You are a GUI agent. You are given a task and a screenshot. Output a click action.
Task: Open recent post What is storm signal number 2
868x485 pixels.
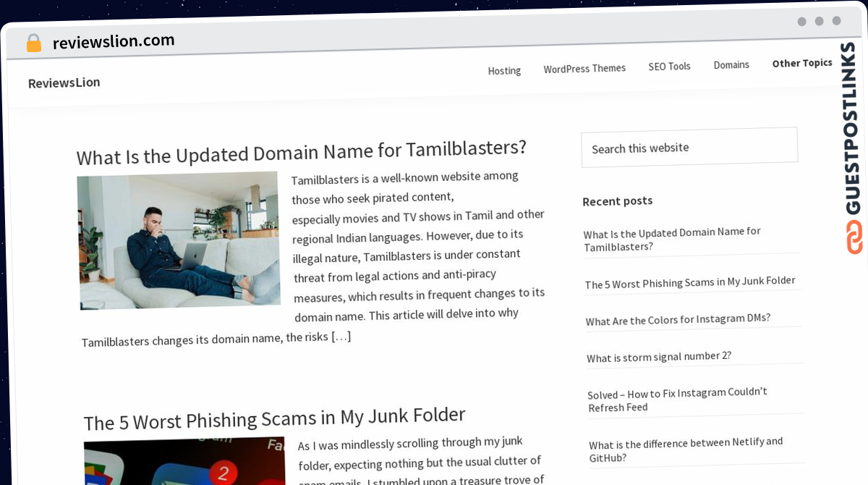659,357
